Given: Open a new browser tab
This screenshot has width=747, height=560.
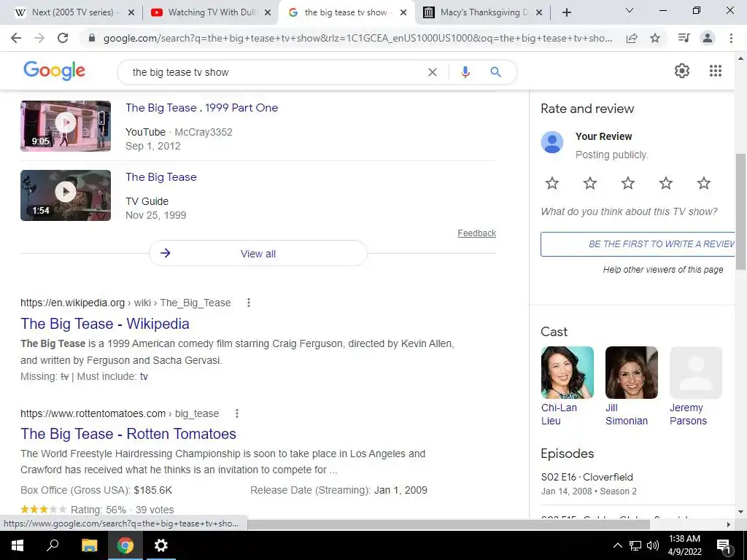Looking at the screenshot, I should (566, 12).
